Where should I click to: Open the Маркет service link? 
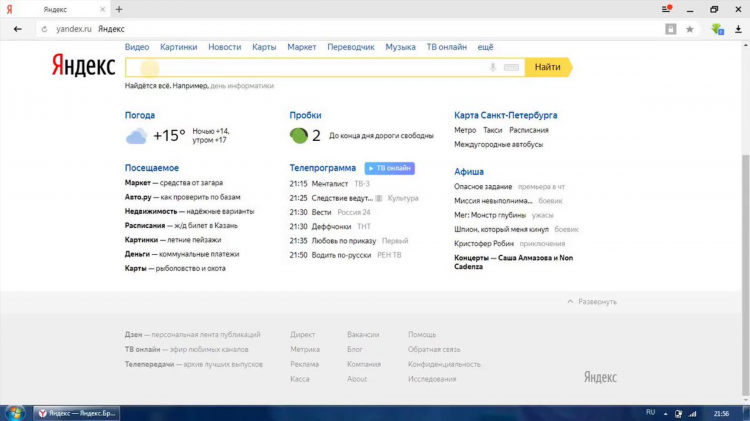click(301, 47)
